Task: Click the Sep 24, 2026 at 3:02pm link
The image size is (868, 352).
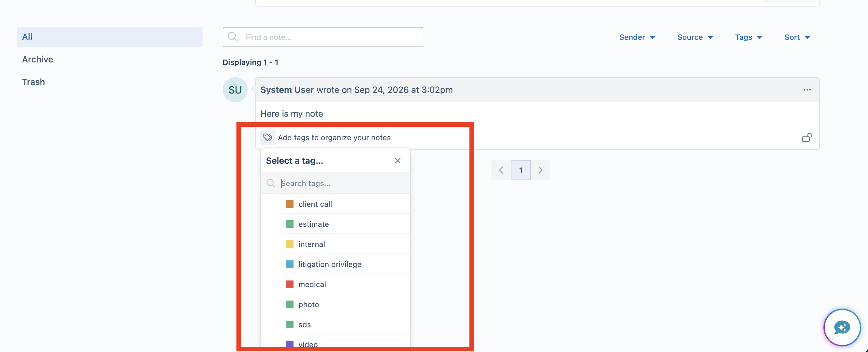Action: [x=403, y=90]
